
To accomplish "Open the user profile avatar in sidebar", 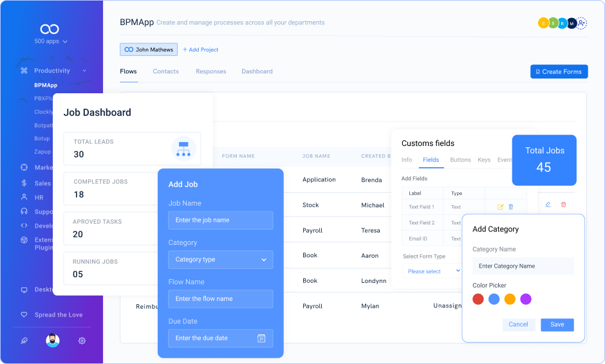I will (x=53, y=341).
